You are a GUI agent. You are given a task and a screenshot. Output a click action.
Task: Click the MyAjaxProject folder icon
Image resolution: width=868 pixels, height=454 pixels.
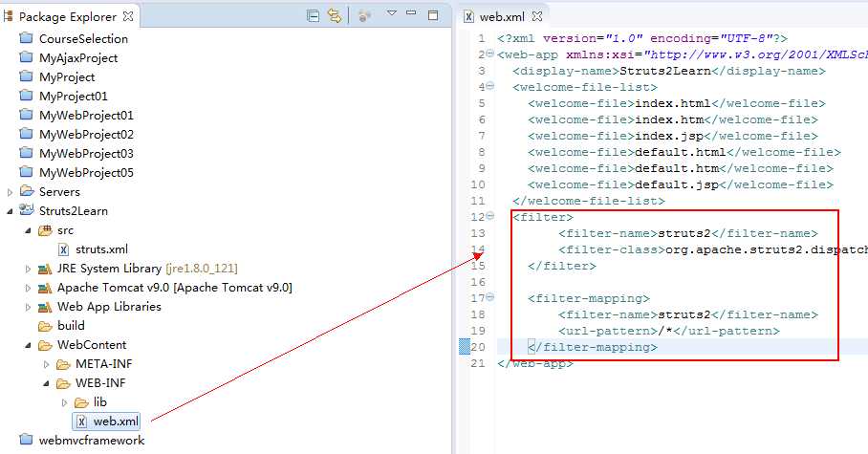[x=26, y=57]
